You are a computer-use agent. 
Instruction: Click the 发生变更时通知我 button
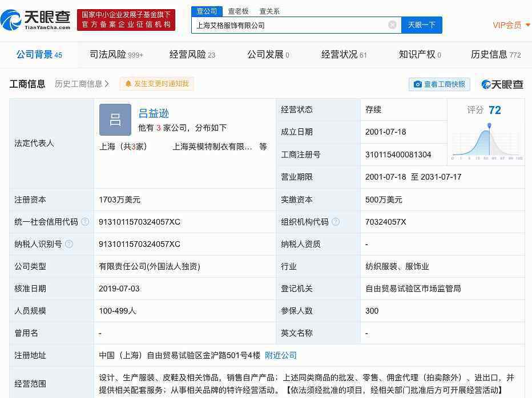[x=156, y=84]
